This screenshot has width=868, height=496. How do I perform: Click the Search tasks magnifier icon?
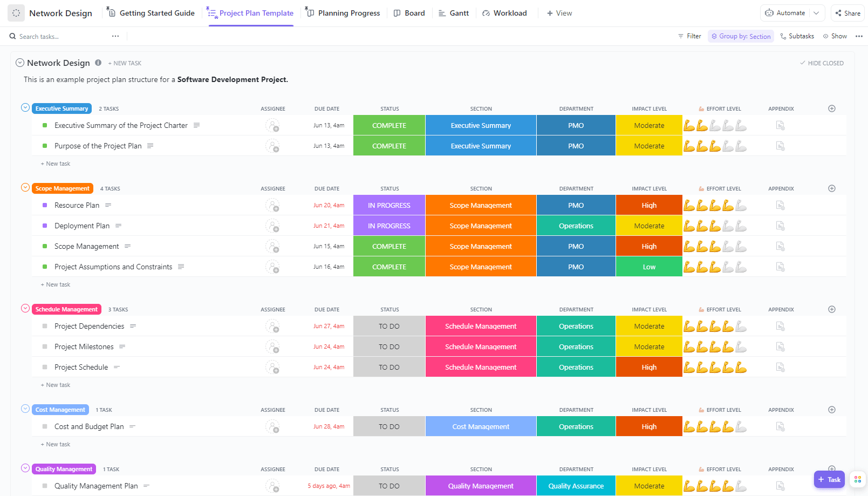click(x=12, y=36)
